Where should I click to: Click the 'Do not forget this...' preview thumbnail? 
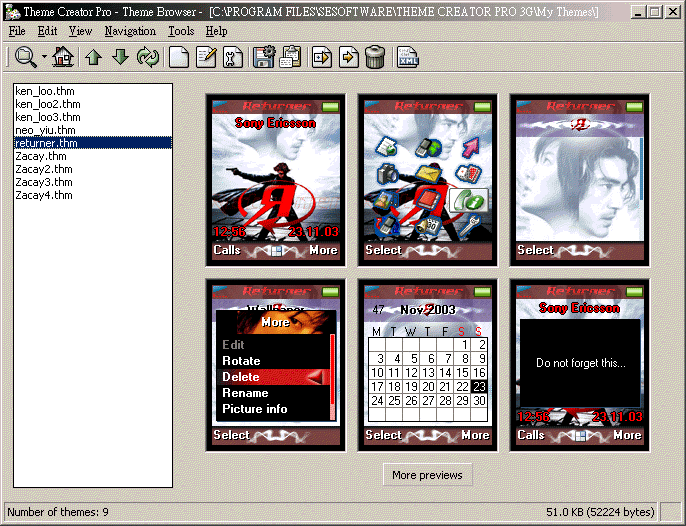pos(580,365)
